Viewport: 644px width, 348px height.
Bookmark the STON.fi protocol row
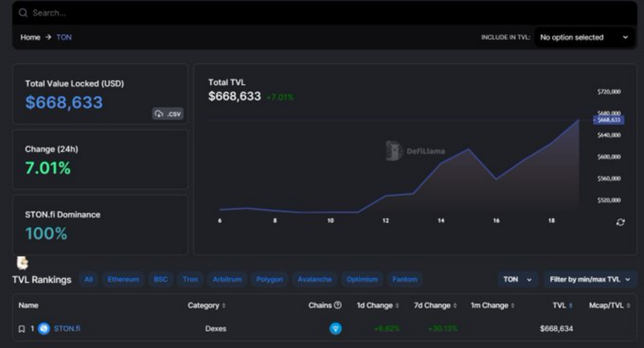click(22, 329)
